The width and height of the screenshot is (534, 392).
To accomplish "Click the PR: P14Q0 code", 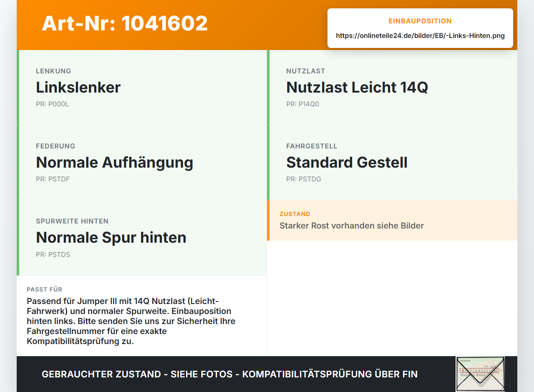I will (x=302, y=104).
